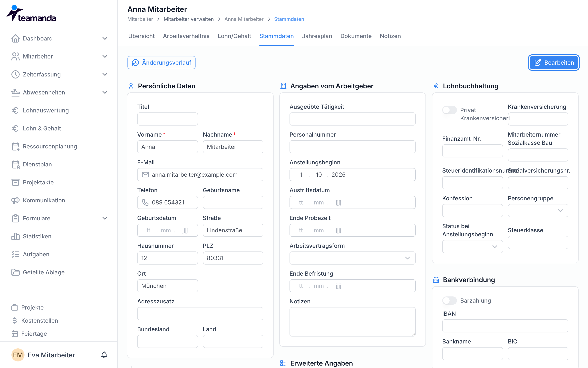This screenshot has height=368, width=588.
Task: Click the teamanda logo
Action: click(x=31, y=14)
